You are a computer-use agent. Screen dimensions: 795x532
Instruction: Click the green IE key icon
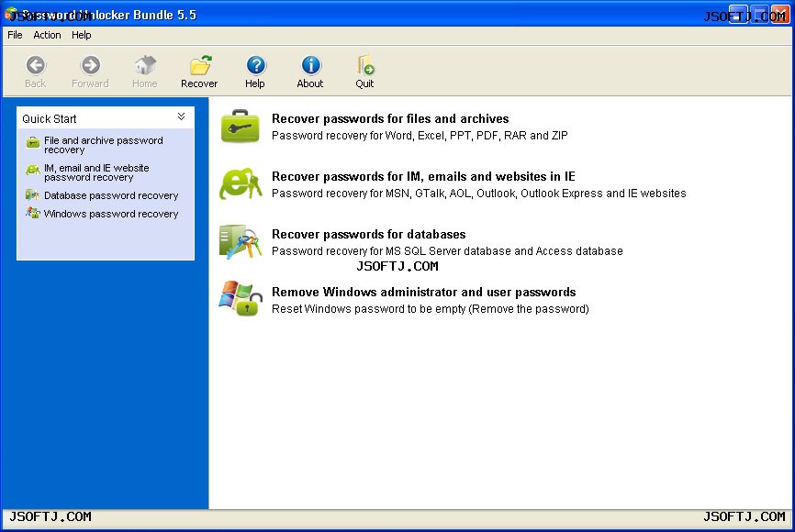click(241, 183)
